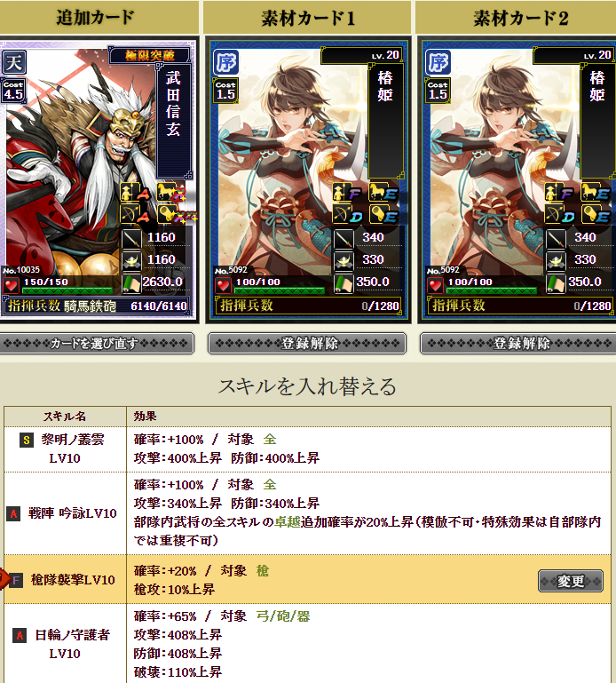Click the S rank icon beside 黎明ノ叢雲
Image resolution: width=616 pixels, height=683 pixels.
(x=27, y=440)
